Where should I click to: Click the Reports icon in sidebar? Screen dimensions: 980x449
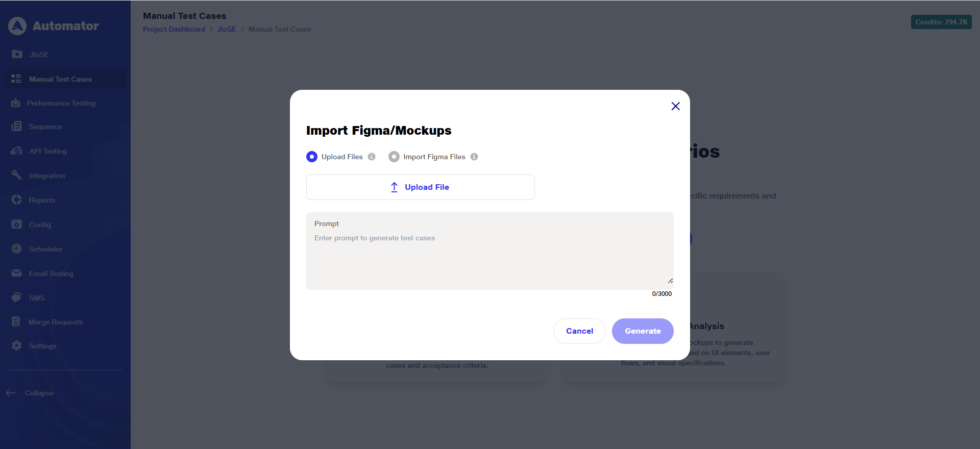(x=16, y=200)
